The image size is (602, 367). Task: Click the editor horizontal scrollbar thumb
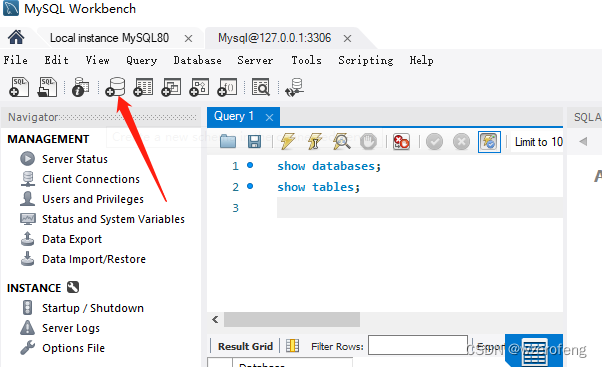tap(292, 319)
